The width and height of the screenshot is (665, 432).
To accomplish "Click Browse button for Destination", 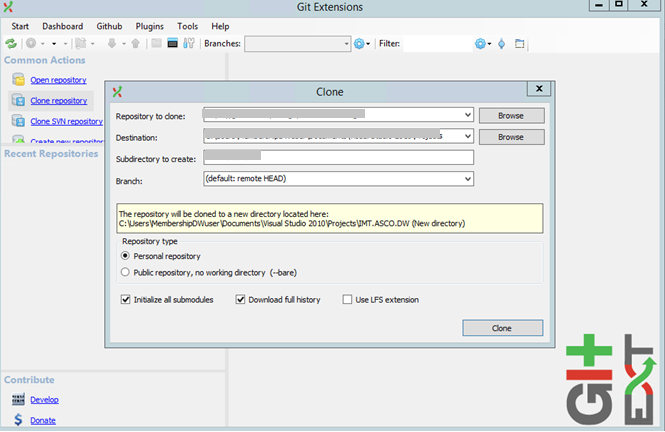I will (511, 137).
